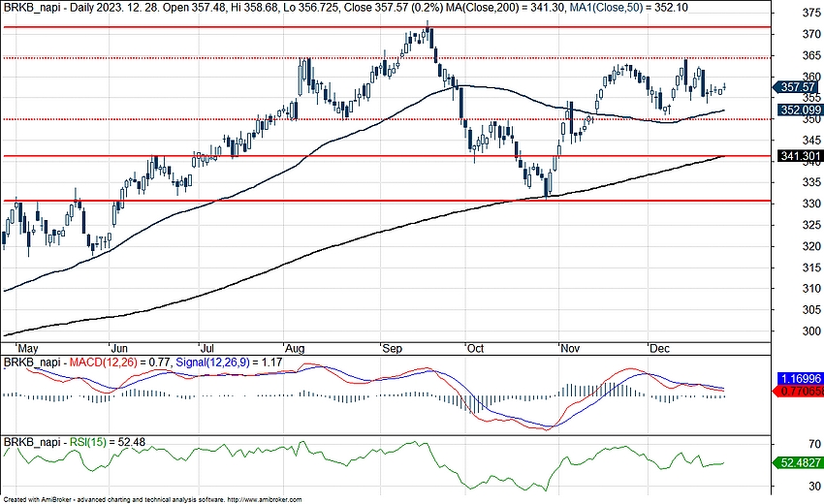This screenshot has height=504, width=824.
Task: Click the green 52.4827 RSI value tag
Action: point(799,463)
